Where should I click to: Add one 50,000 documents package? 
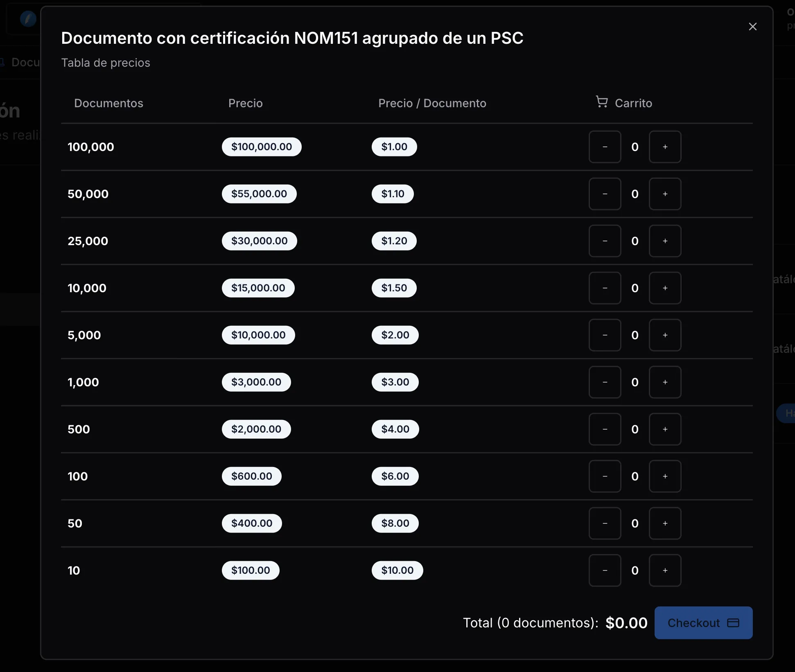pos(665,194)
